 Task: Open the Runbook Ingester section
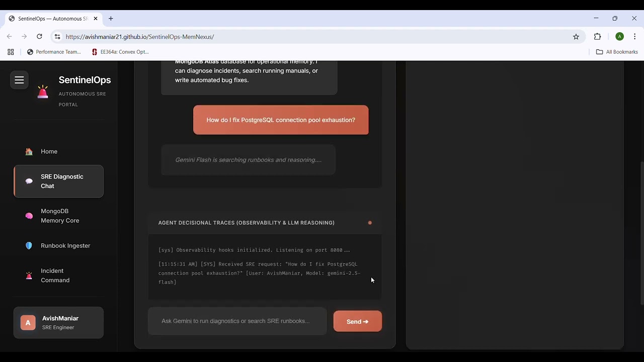click(58, 246)
